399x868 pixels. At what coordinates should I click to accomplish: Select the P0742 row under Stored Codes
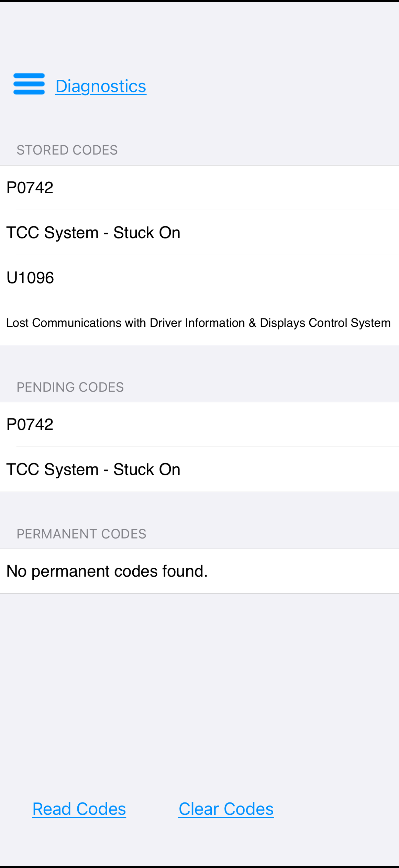coord(199,188)
